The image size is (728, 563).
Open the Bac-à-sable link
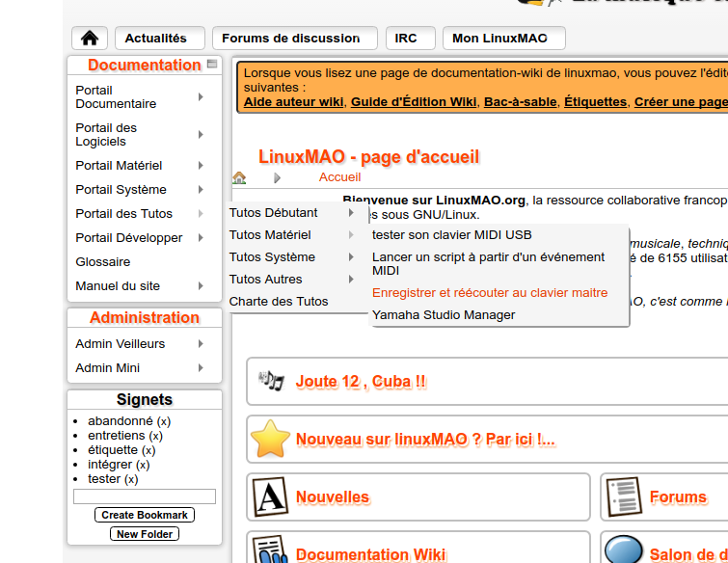coord(521,101)
